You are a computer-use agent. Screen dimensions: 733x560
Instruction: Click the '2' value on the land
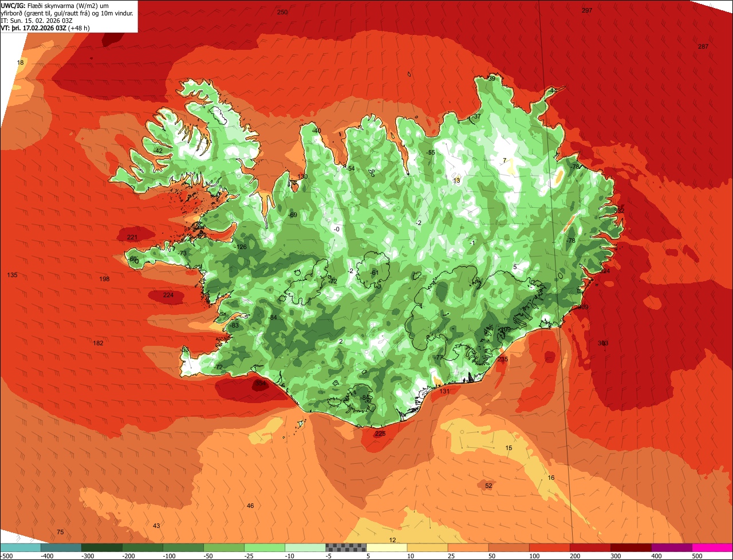click(x=341, y=341)
